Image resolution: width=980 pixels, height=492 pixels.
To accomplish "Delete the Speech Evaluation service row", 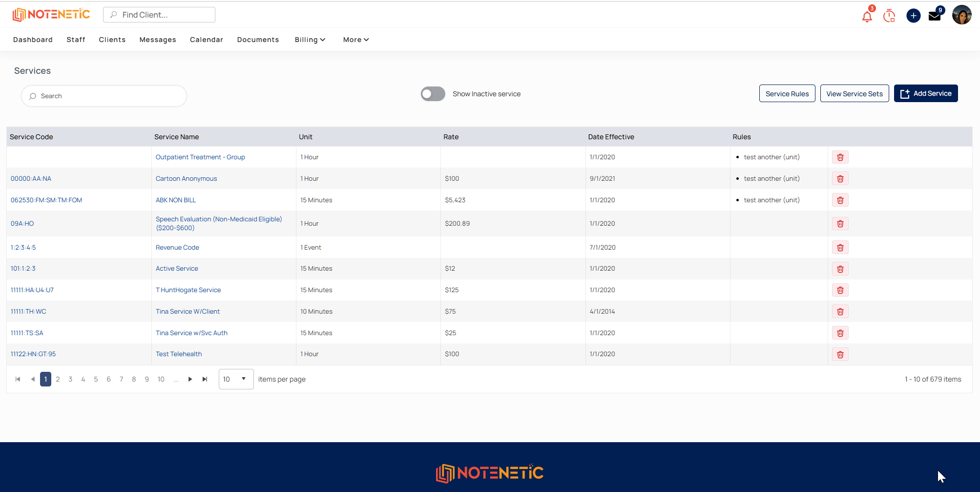I will coord(840,224).
